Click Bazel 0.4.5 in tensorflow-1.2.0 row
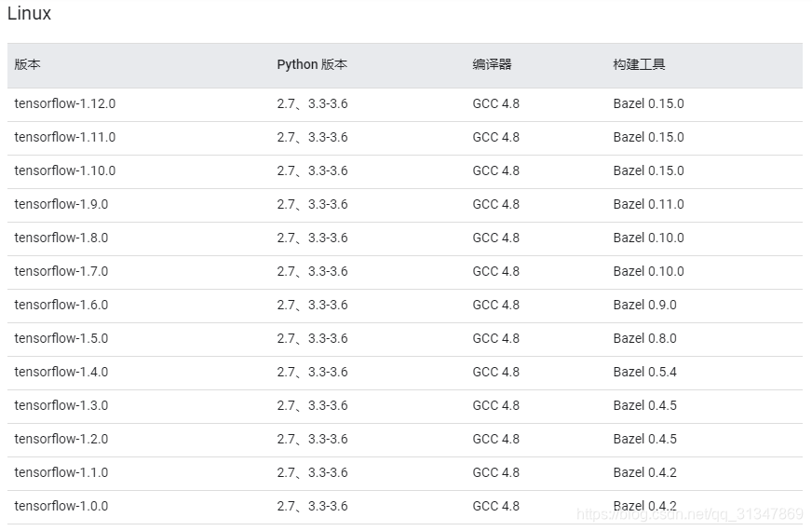812x531 pixels. [x=644, y=439]
